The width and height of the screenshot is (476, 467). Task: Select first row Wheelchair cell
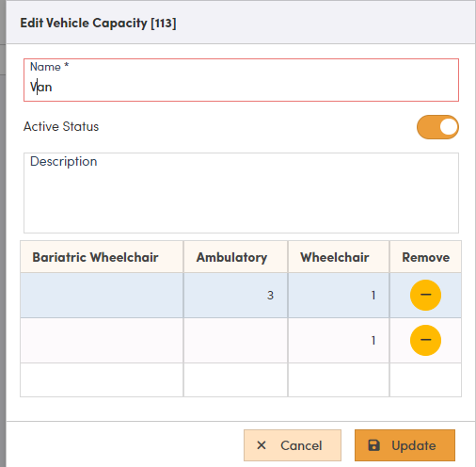[339, 296]
